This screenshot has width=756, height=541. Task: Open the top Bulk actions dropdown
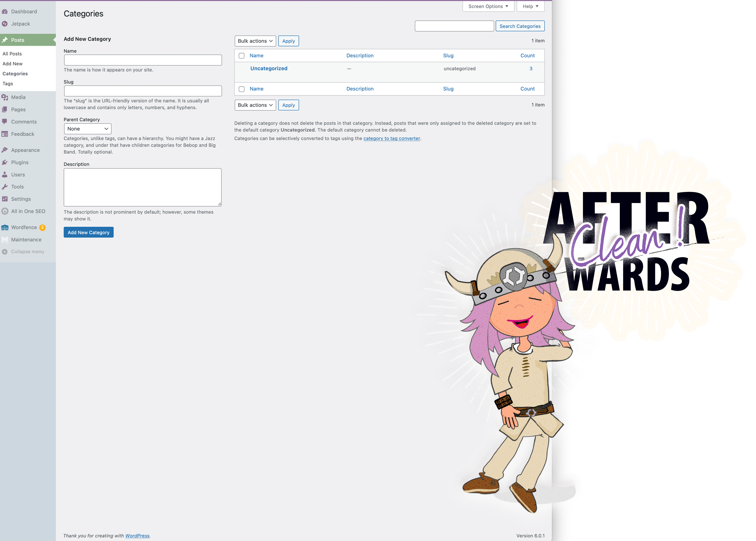pyautogui.click(x=255, y=41)
